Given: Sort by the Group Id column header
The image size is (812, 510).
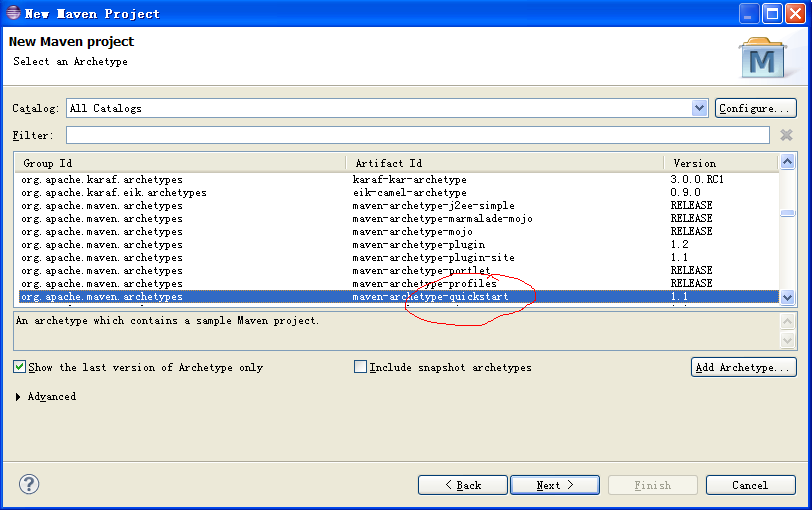Looking at the screenshot, I should click(x=180, y=163).
